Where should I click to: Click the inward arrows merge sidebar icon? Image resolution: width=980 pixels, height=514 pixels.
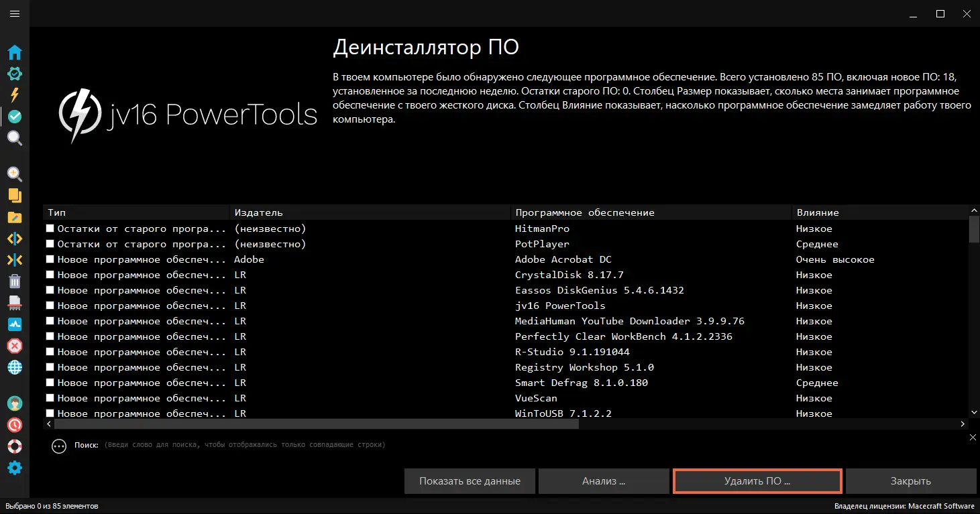point(15,260)
